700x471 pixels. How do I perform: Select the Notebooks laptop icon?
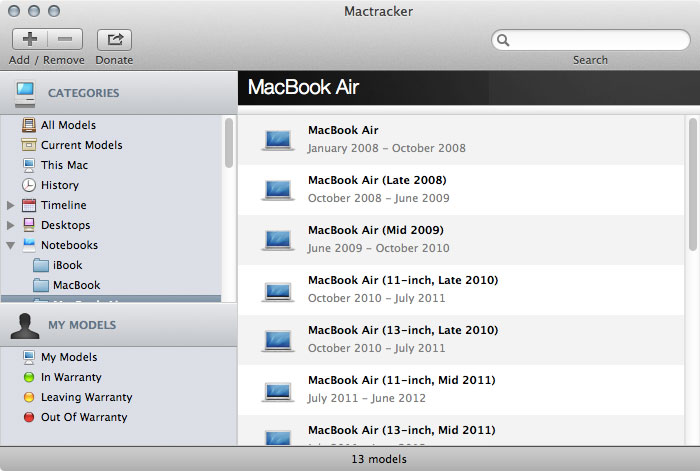(x=29, y=245)
